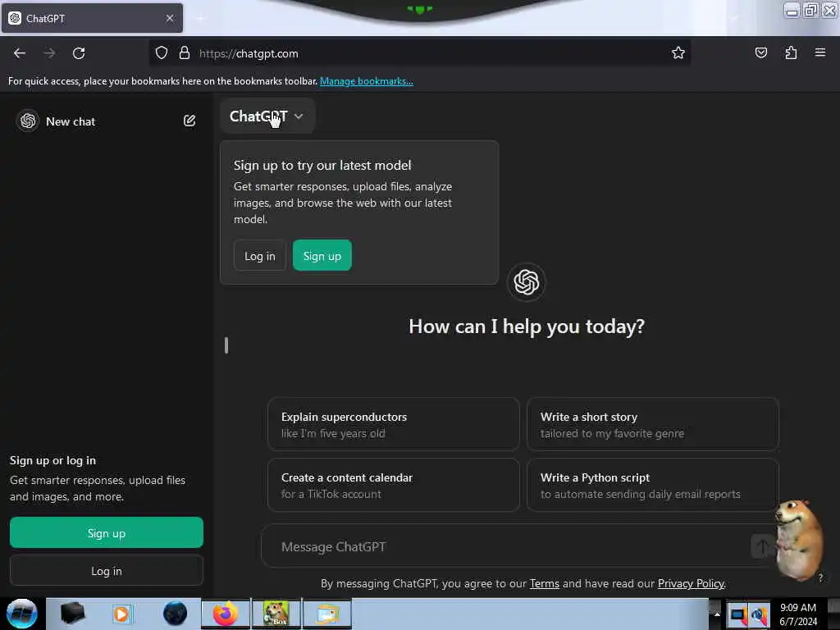840x630 pixels.
Task: Click the send message arrow button
Action: click(763, 546)
